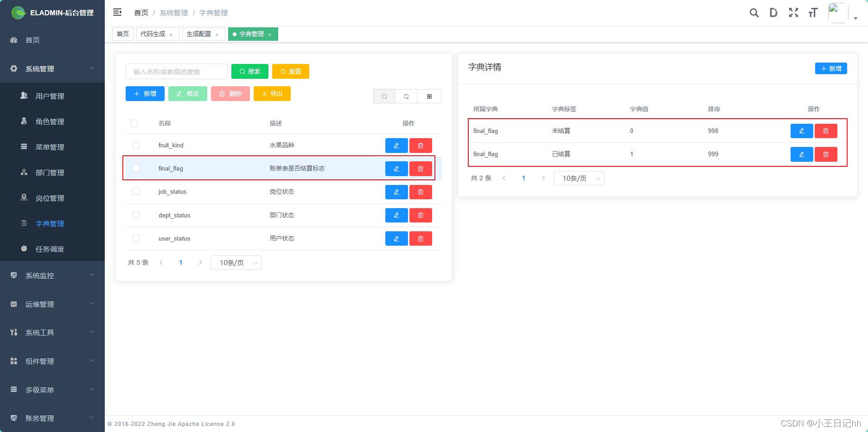
Task: Refresh the dictionary table
Action: coord(406,96)
